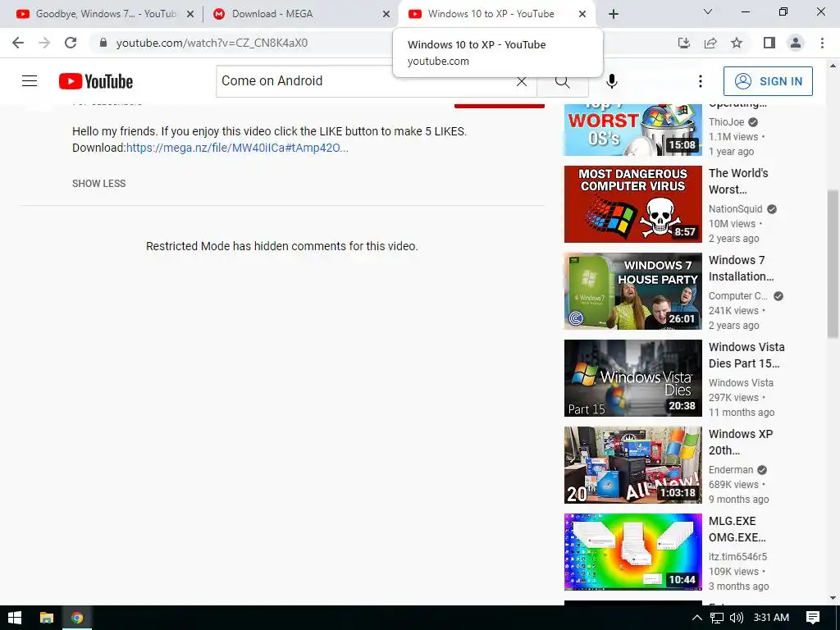Open the 3:31 AM clock
840x630 pixels.
pyautogui.click(x=771, y=618)
